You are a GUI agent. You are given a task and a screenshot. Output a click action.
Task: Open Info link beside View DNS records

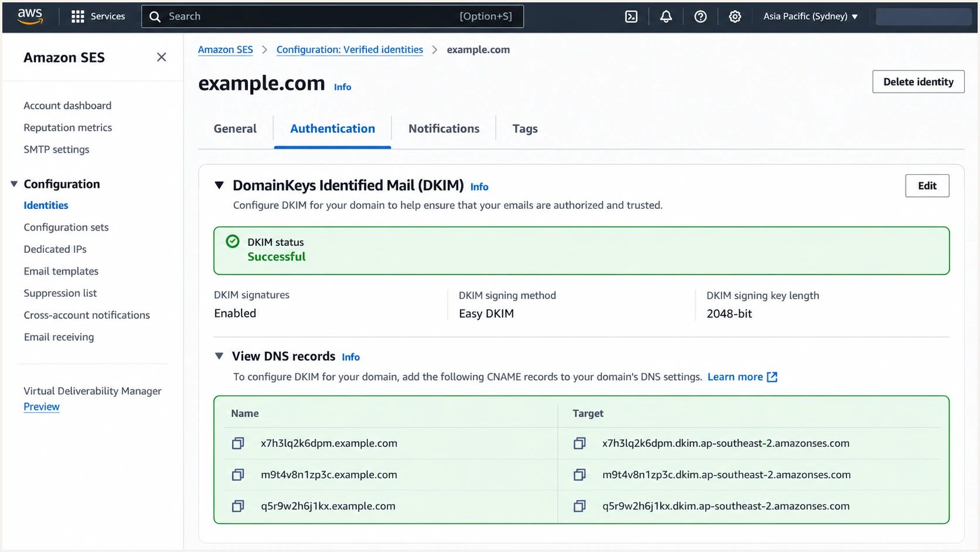click(351, 357)
